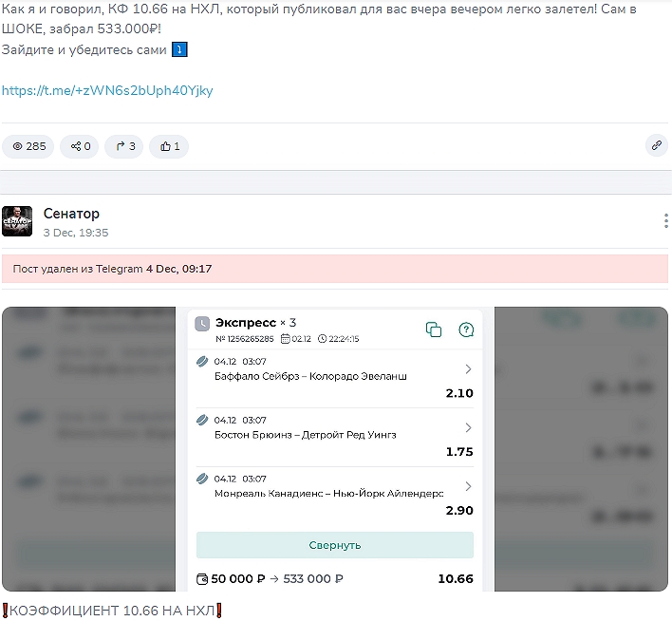The width and height of the screenshot is (672, 621).
Task: Click the copy bet slip icon
Action: (x=434, y=329)
